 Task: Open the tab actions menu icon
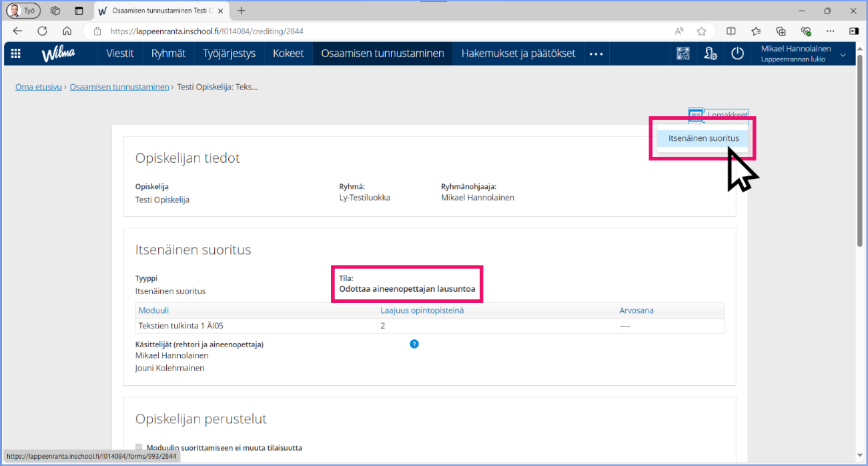click(79, 11)
